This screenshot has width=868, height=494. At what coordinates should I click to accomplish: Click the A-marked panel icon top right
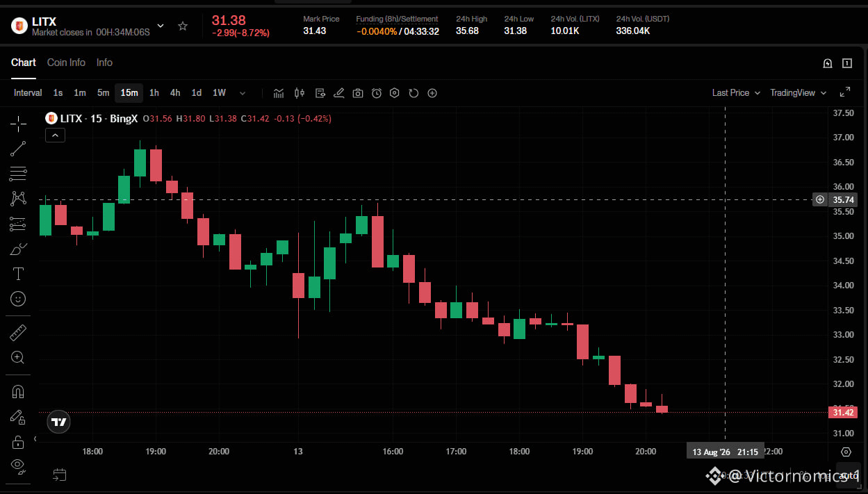[828, 63]
